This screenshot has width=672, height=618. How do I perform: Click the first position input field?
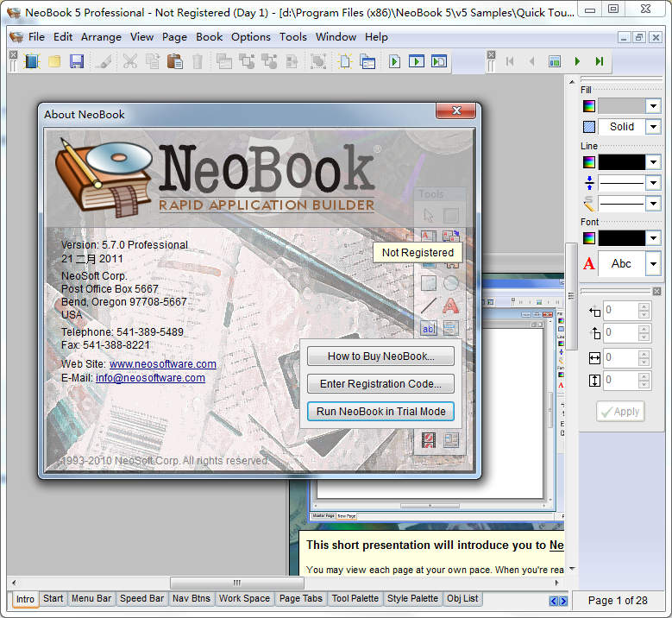[621, 311]
